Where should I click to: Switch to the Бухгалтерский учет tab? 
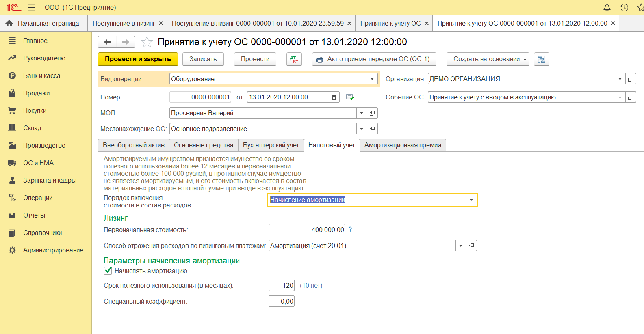point(271,145)
